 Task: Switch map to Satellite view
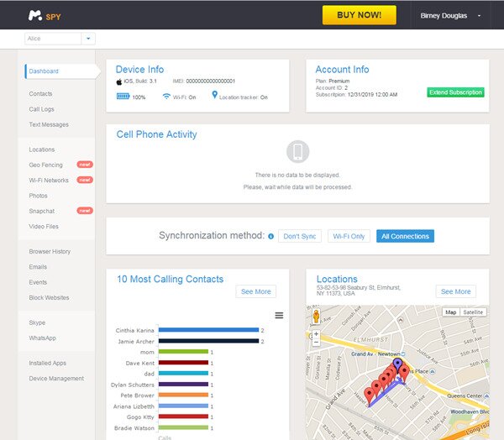click(473, 312)
